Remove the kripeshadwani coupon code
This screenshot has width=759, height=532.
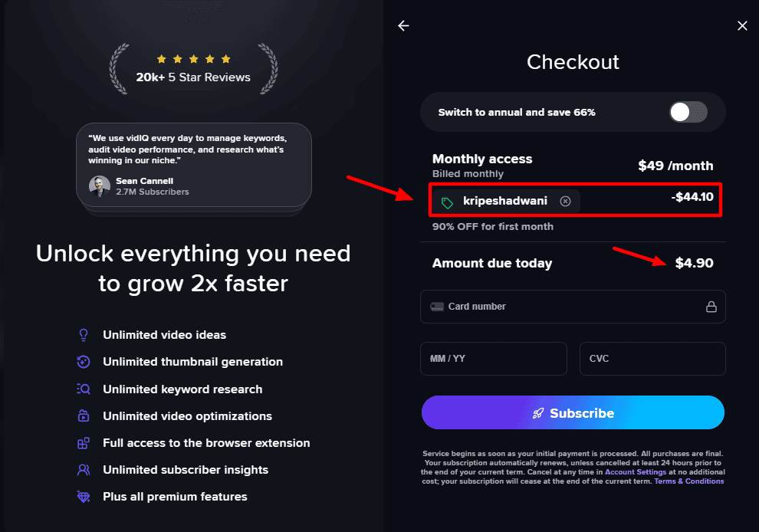coord(566,202)
